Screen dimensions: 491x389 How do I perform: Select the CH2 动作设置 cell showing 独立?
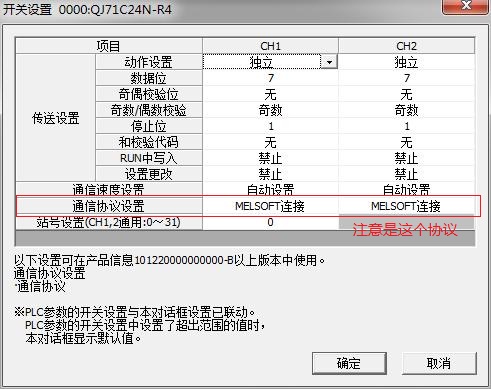[x=406, y=62]
